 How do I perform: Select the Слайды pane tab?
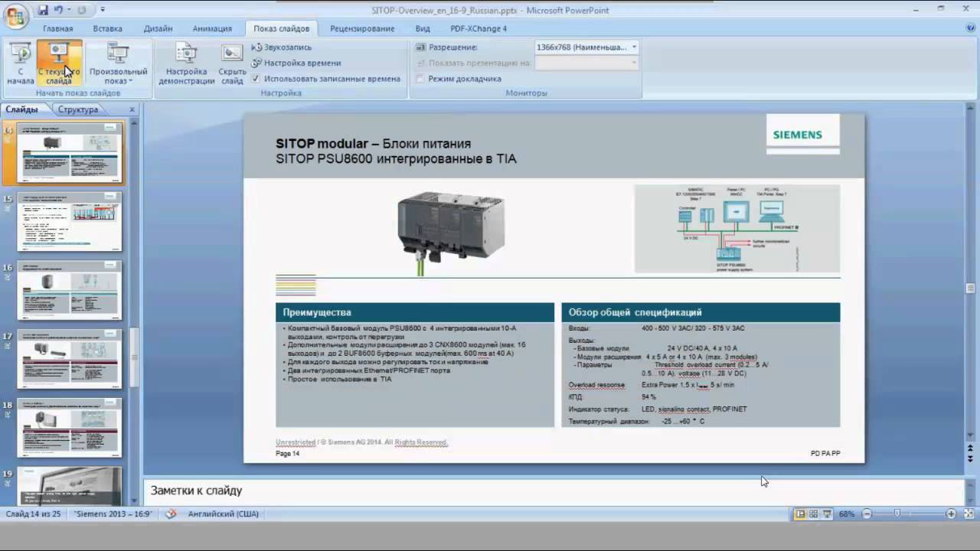21,109
